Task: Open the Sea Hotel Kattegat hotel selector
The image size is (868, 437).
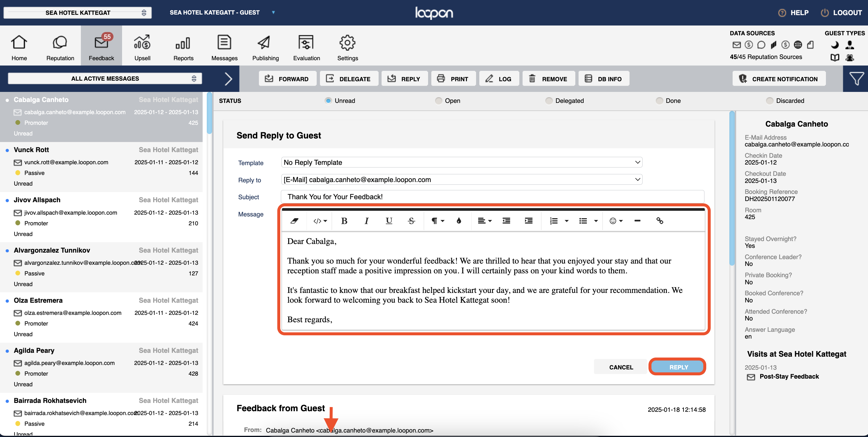Action: click(x=78, y=13)
